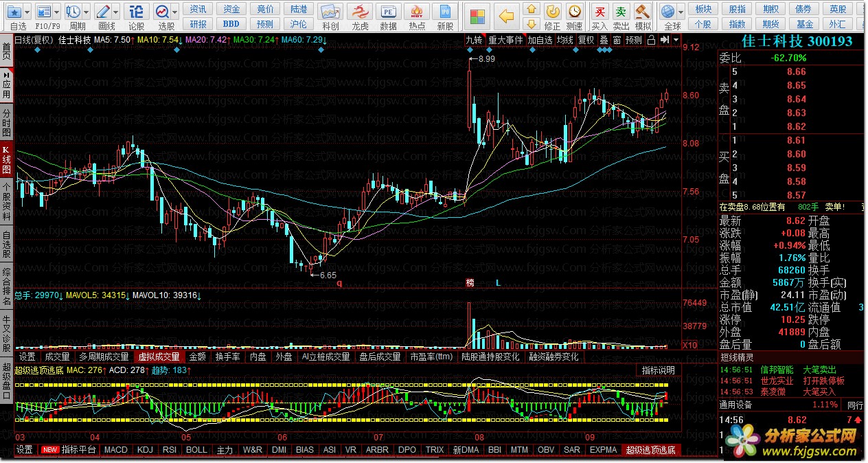Expand the 自选 dropdown arrow

[x=27, y=12]
